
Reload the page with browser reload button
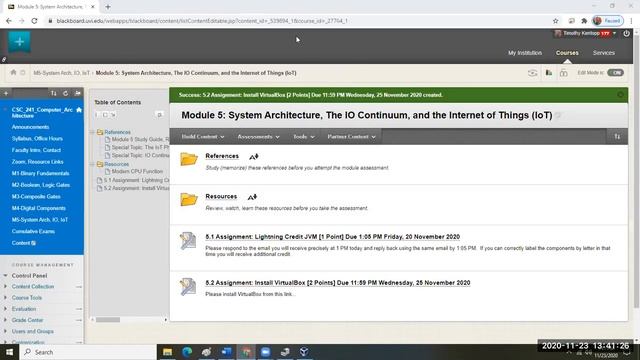pyautogui.click(x=34, y=21)
